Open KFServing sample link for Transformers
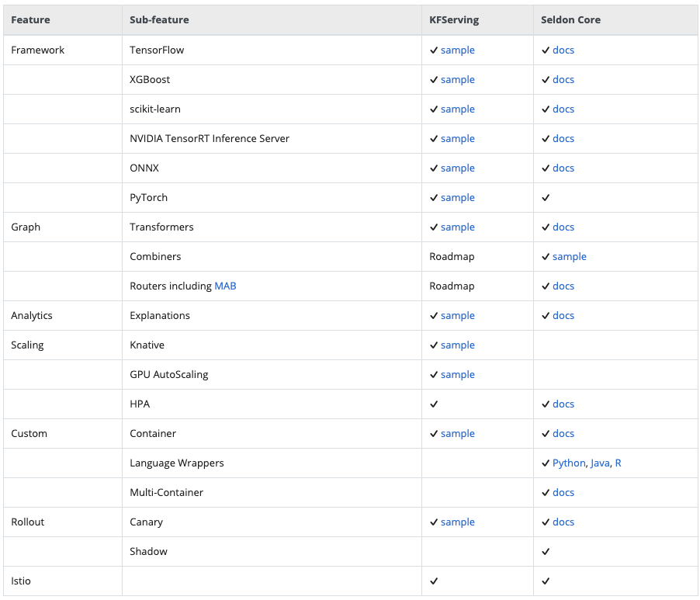700x600 pixels. (457, 227)
